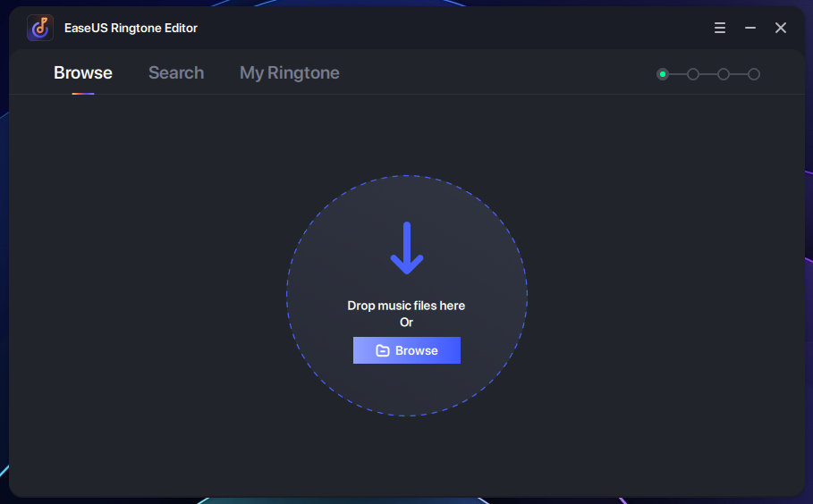The width and height of the screenshot is (813, 504).
Task: Select the fourth and last step circle
Action: click(x=754, y=74)
